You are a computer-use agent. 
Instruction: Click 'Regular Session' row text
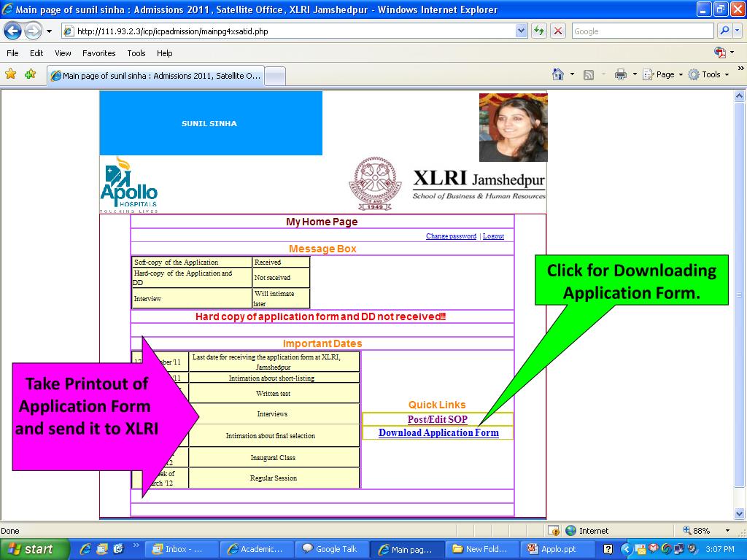click(x=274, y=478)
